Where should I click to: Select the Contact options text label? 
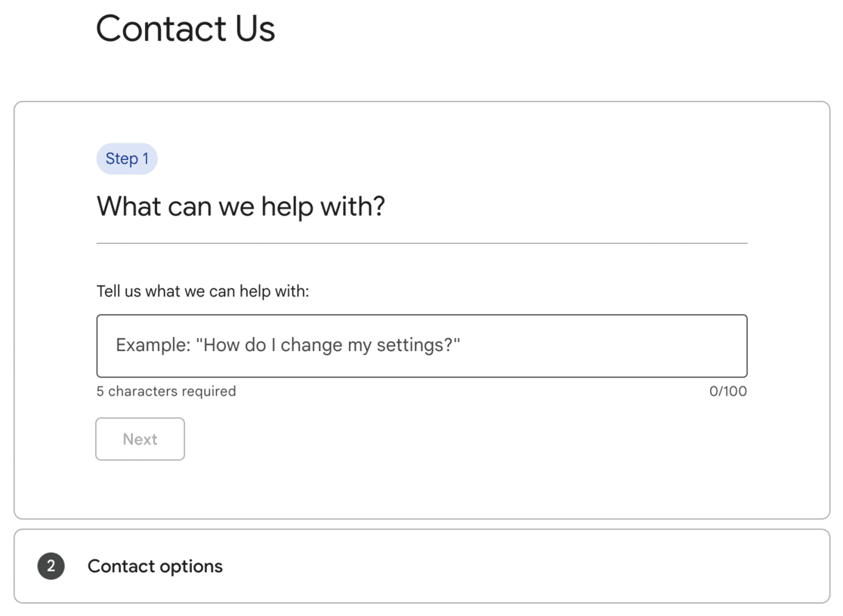coord(155,566)
